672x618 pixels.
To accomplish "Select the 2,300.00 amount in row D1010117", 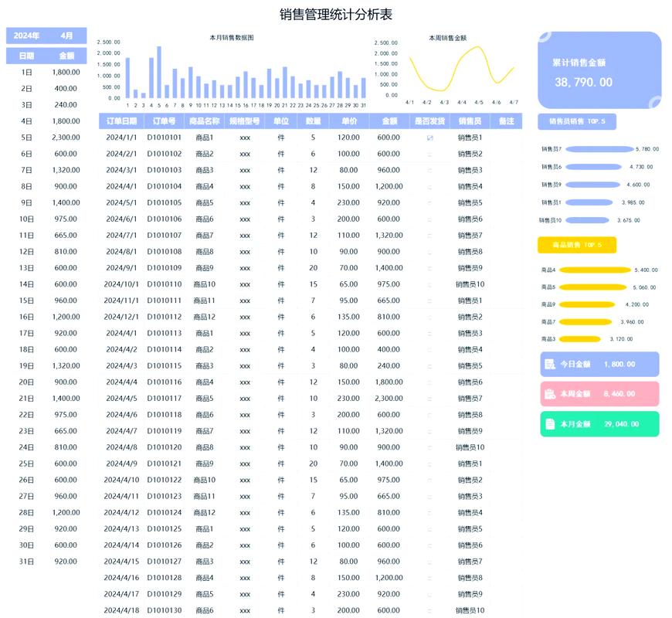I will click(389, 398).
